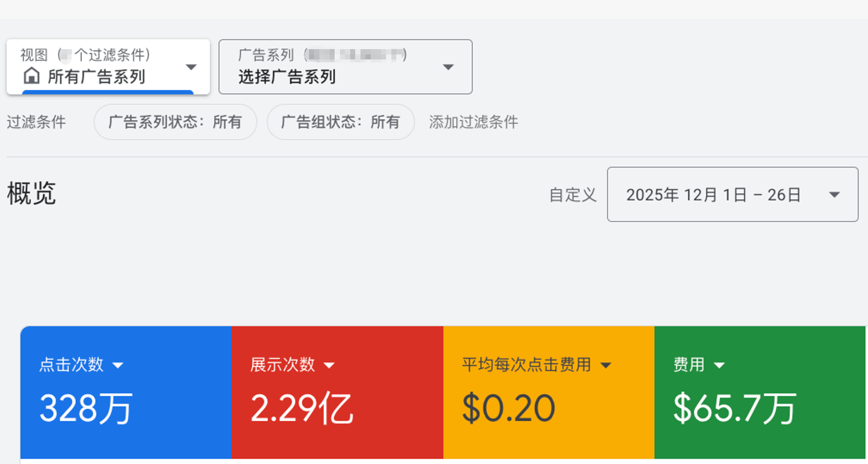Viewport: 868px width, 464px height.
Task: Click 添加过滤条件 to add a filter
Action: (473, 122)
